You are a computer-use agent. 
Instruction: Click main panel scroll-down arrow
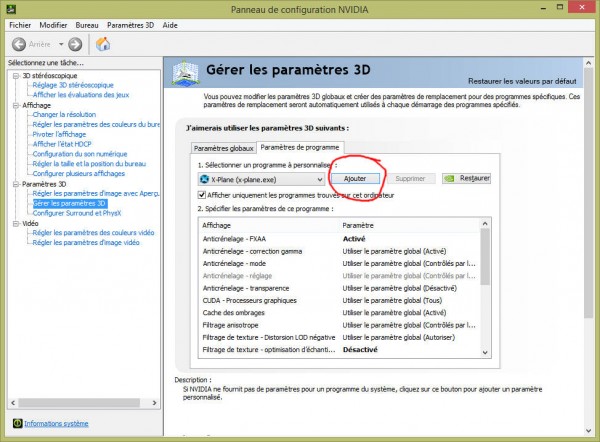point(589,431)
